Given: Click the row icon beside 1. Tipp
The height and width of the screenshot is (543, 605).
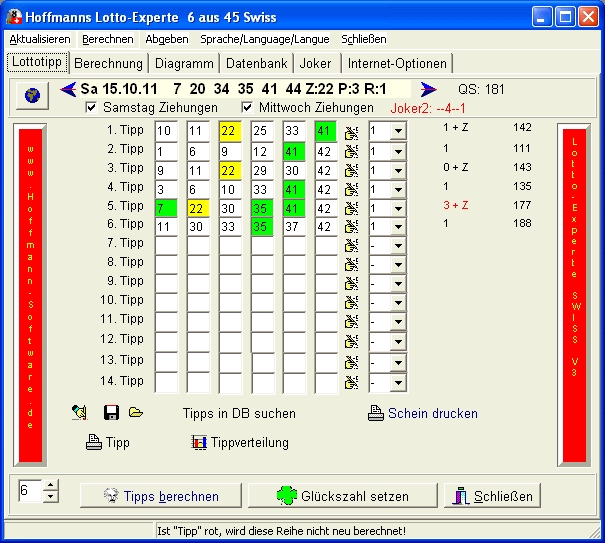Looking at the screenshot, I should point(351,131).
